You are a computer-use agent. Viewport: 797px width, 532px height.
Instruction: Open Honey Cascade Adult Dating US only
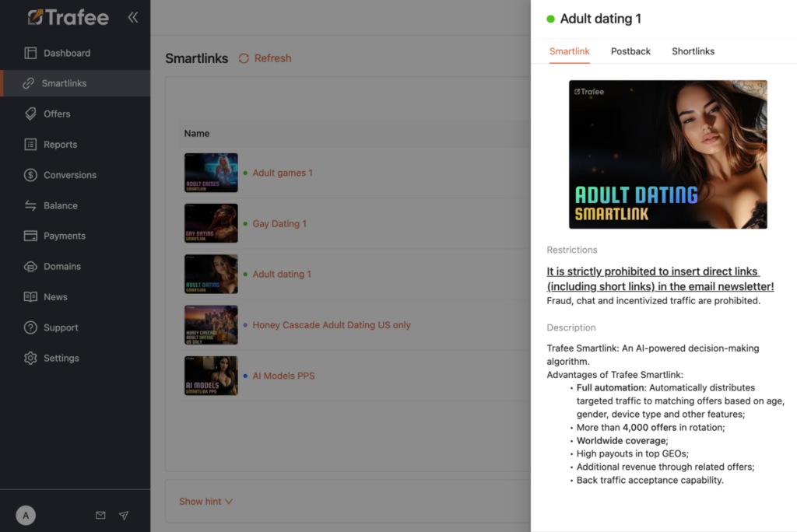click(x=332, y=324)
